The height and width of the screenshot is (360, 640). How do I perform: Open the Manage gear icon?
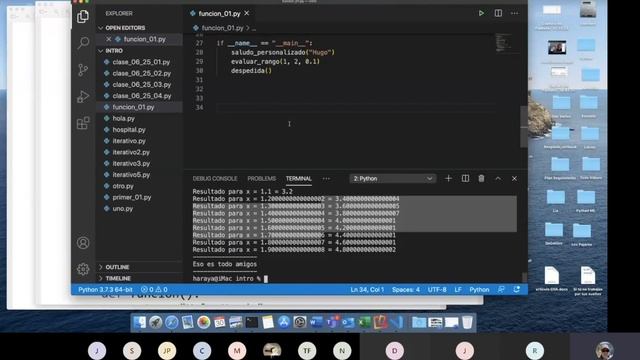(x=83, y=269)
